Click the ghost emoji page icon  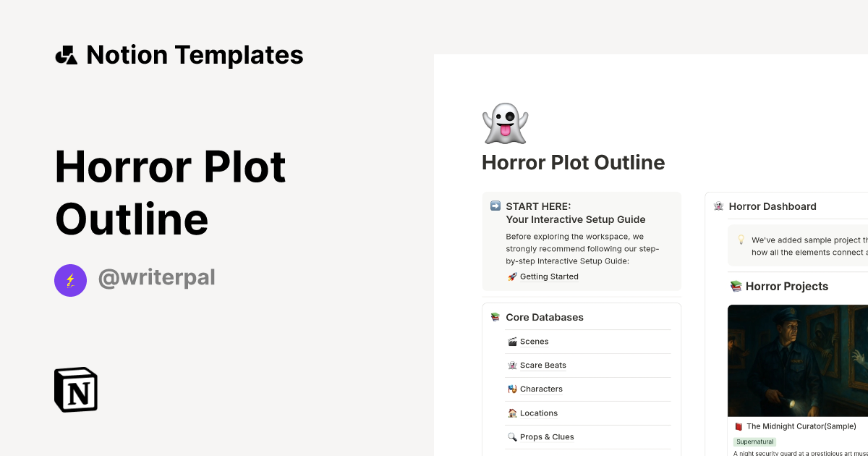coord(504,123)
